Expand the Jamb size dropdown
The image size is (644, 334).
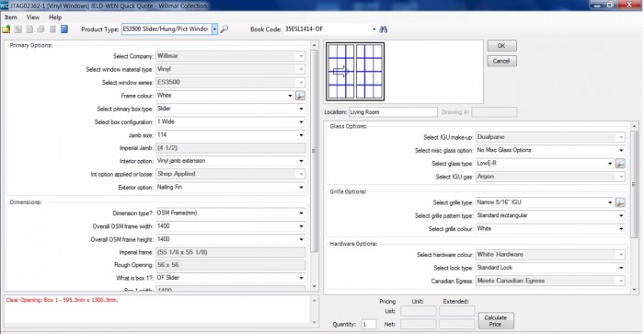pos(301,135)
